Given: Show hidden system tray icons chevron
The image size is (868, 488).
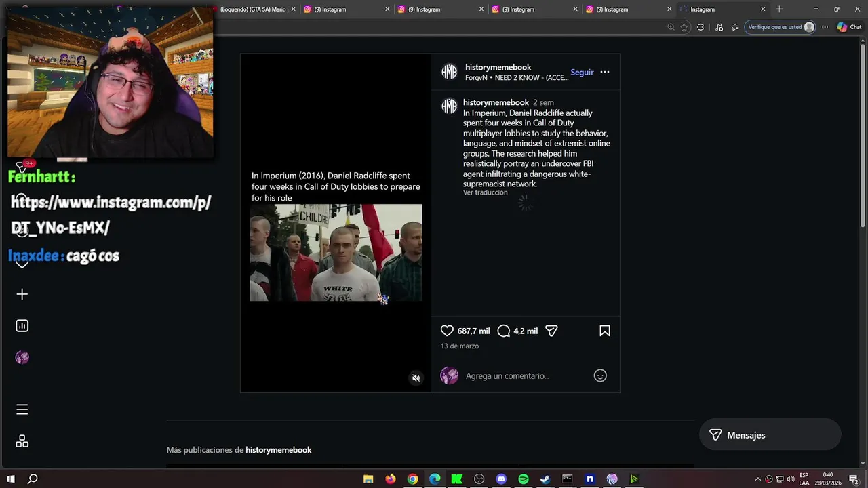Looking at the screenshot, I should 758,479.
